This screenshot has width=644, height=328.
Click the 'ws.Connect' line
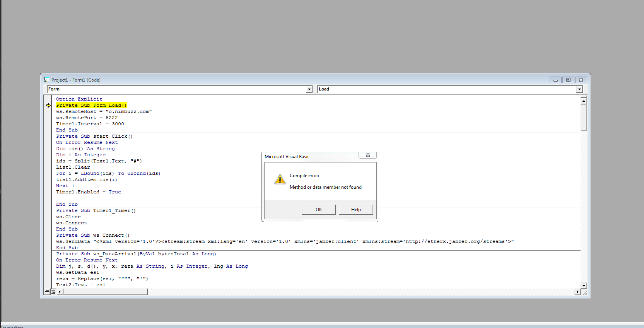click(72, 223)
